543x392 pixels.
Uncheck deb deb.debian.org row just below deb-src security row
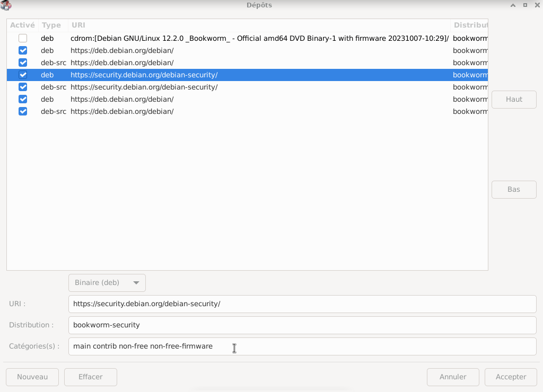[x=23, y=99]
